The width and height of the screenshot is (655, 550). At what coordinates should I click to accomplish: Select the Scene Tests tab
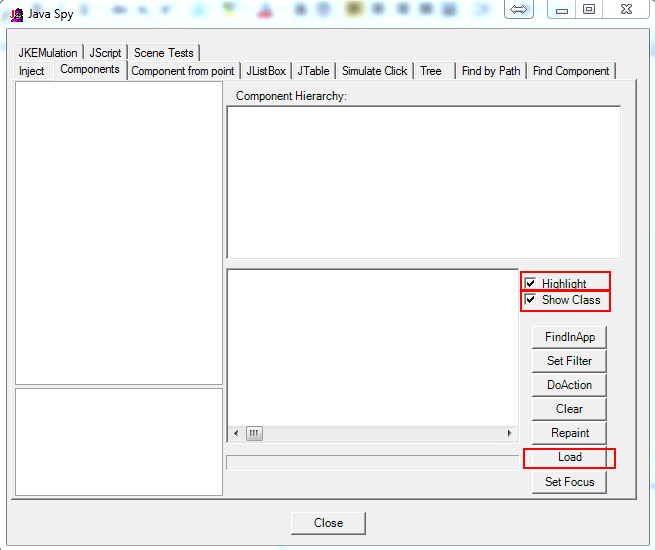coord(164,53)
